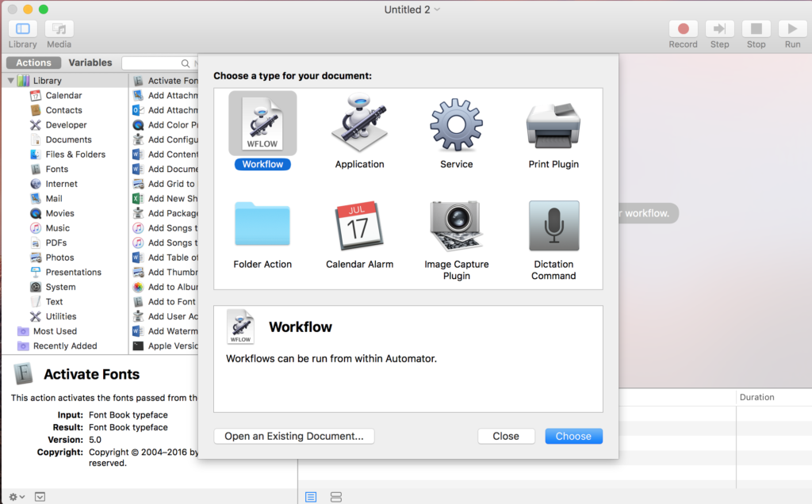Click the Choose button
This screenshot has width=812, height=504.
tap(573, 436)
